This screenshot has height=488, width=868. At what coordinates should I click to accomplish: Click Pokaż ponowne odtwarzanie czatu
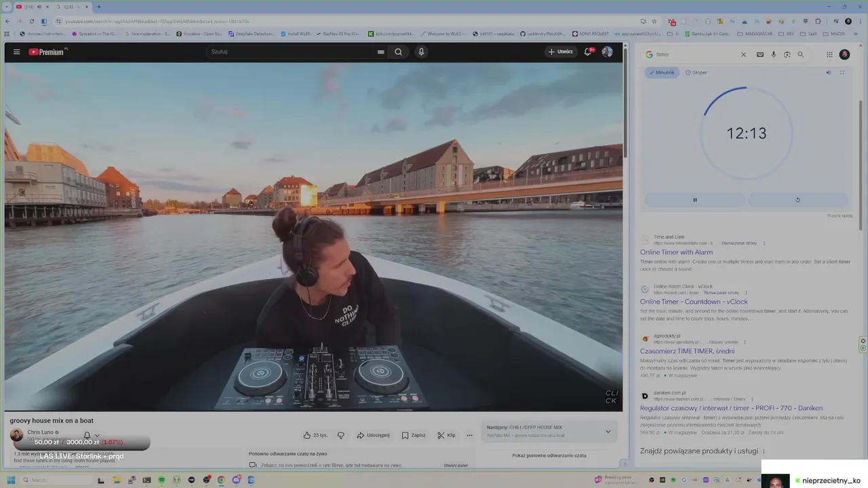549,455
